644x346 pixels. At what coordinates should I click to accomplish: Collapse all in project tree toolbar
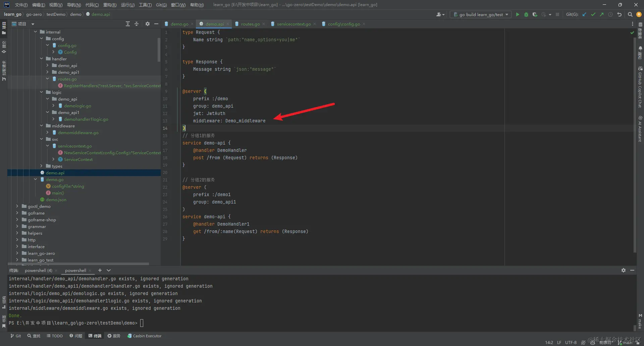pos(137,24)
